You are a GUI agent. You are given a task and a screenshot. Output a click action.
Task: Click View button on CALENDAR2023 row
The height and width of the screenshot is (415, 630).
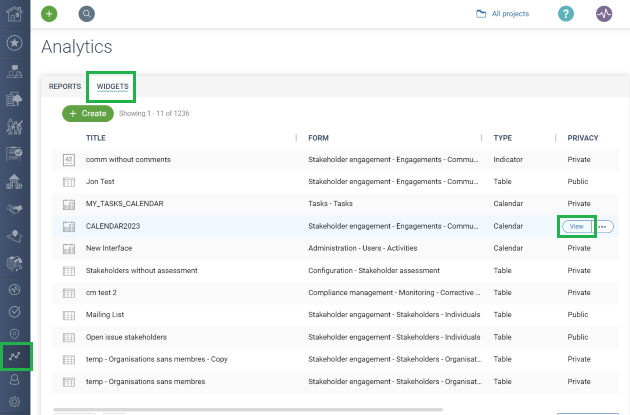(577, 227)
